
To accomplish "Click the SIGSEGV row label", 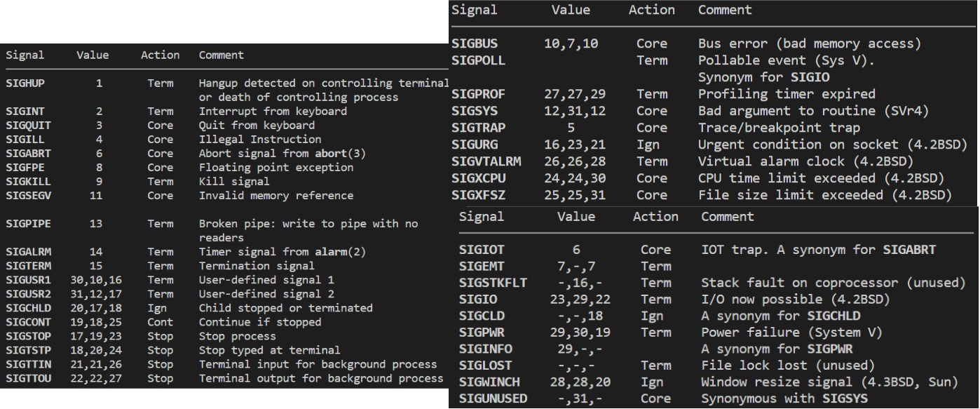I will (23, 196).
